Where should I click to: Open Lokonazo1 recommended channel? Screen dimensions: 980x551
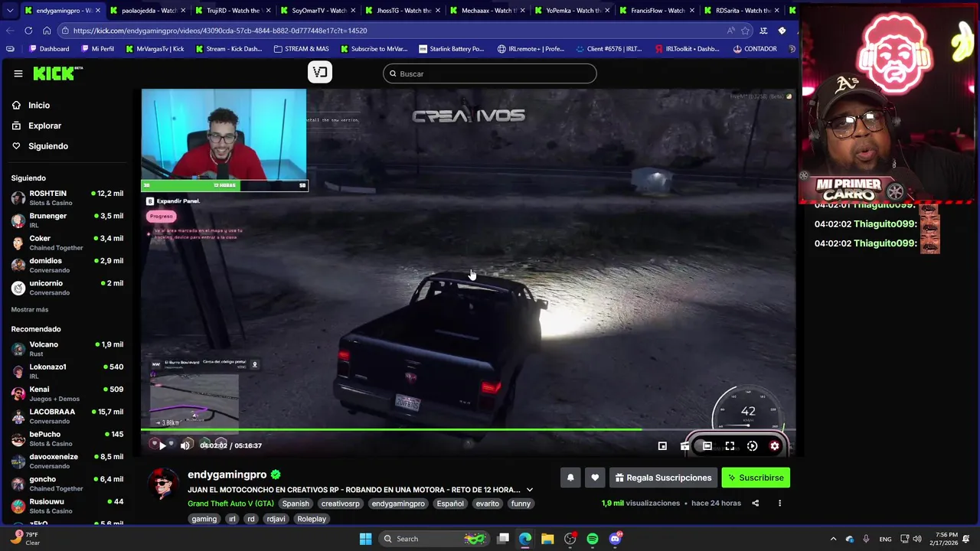tap(67, 371)
